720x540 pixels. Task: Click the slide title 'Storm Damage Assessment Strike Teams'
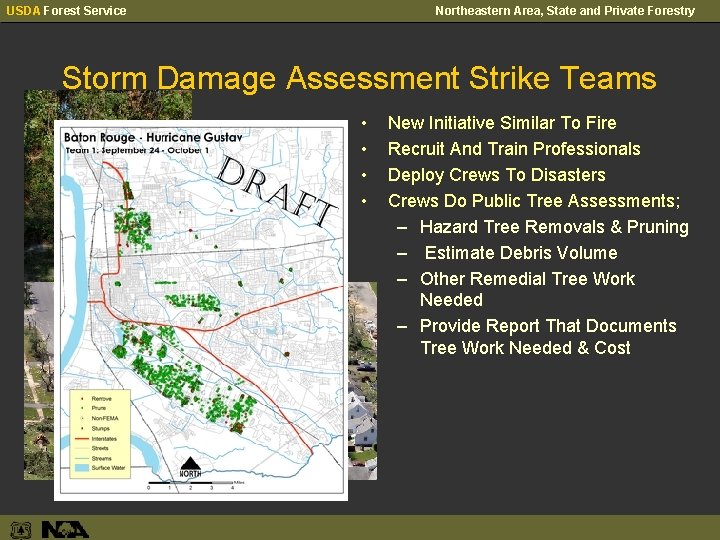359,78
